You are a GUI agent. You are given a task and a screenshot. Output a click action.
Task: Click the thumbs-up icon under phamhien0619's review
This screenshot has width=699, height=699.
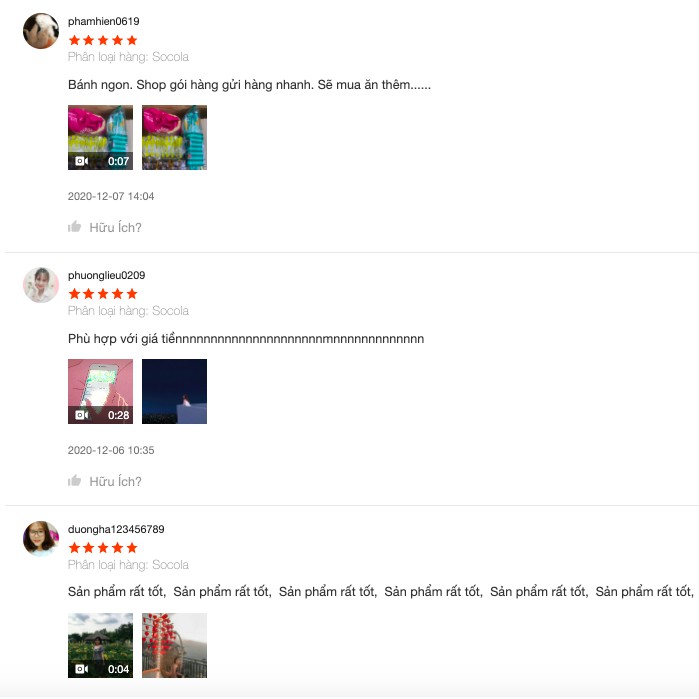[74, 227]
